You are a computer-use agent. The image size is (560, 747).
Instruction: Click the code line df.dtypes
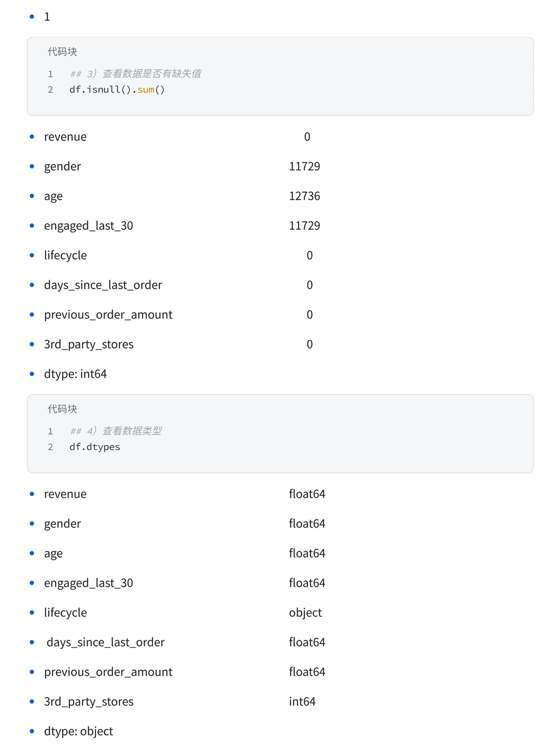95,447
